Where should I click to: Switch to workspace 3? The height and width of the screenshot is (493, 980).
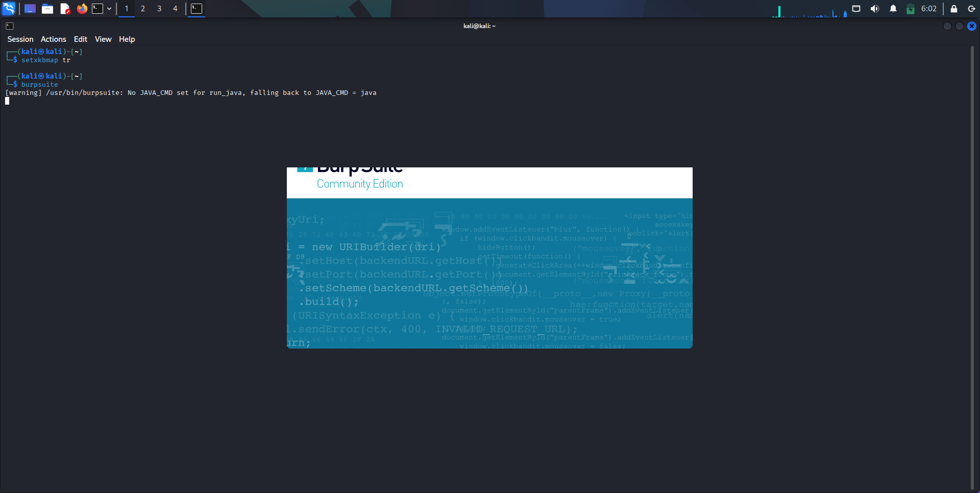(x=159, y=9)
